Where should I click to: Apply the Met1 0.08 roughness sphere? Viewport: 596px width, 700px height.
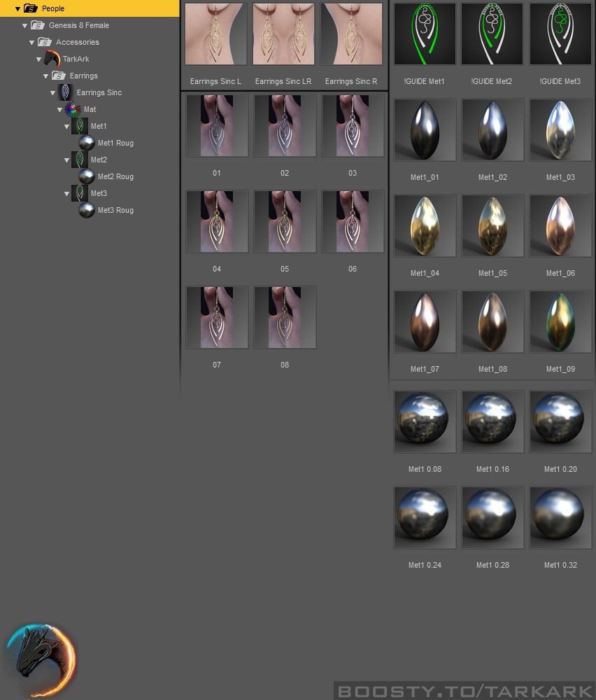(424, 421)
